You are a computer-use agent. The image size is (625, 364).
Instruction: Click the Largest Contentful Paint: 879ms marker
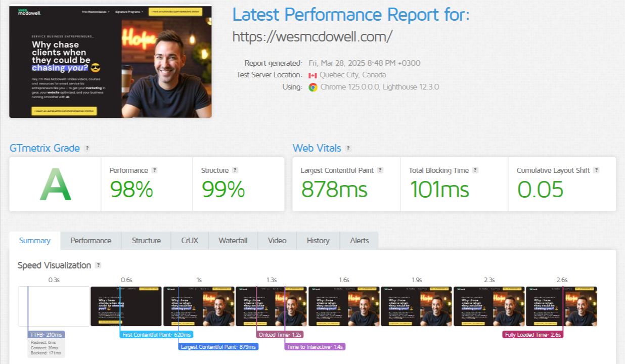218,347
